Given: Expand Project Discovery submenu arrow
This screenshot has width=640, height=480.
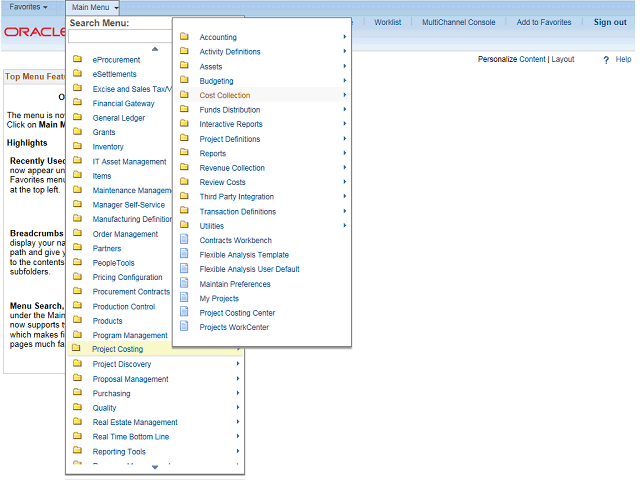Looking at the screenshot, I should (238, 363).
